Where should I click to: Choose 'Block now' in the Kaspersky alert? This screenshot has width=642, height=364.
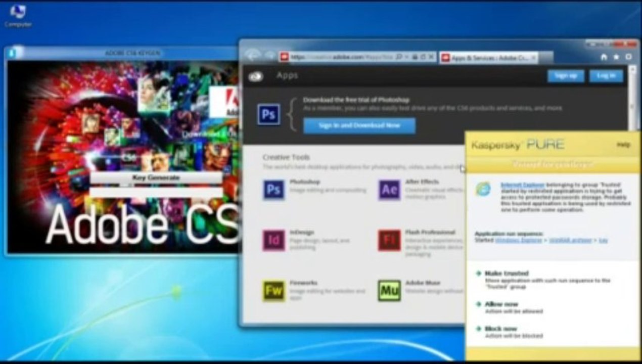500,329
